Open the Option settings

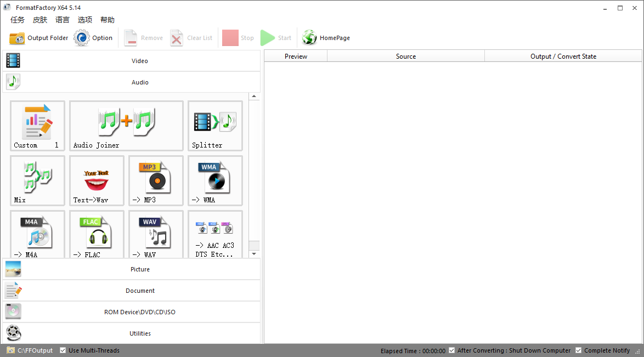93,38
